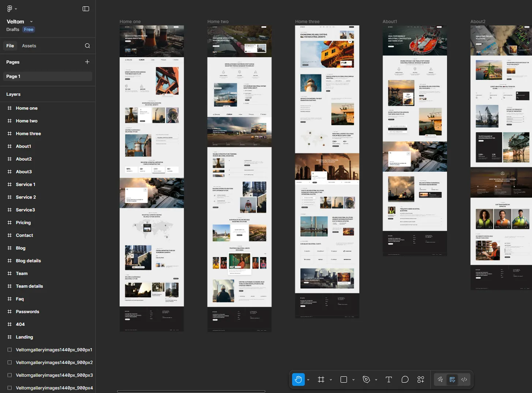Select the Text tool

pyautogui.click(x=389, y=379)
